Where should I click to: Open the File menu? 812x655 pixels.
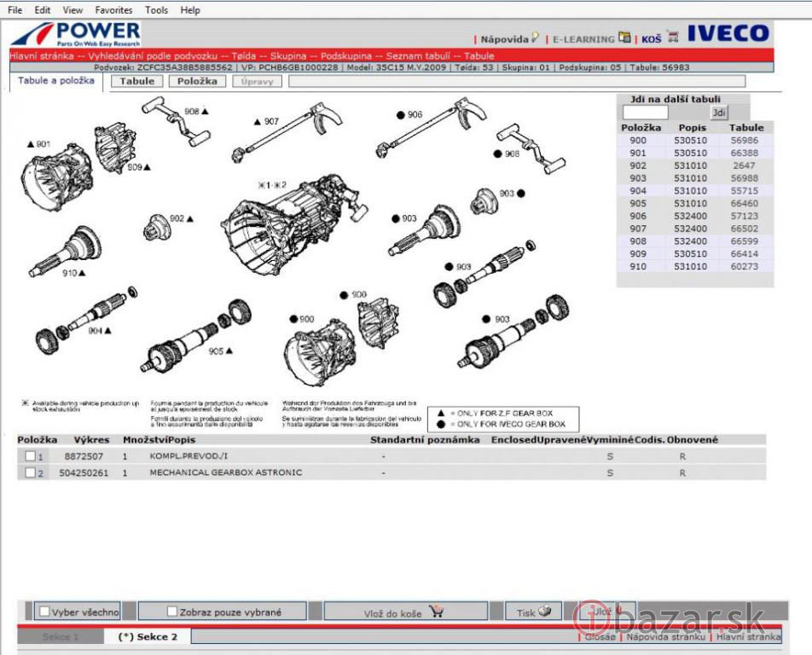click(x=14, y=10)
